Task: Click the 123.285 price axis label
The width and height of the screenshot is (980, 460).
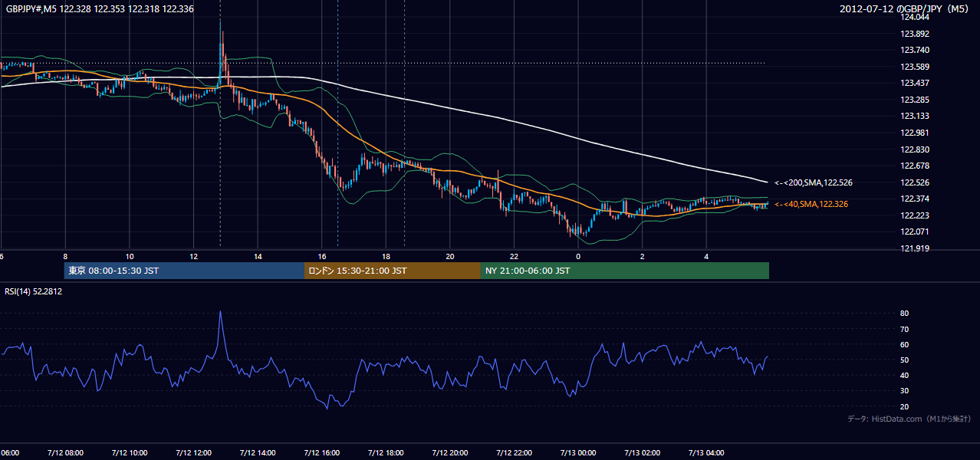Action: coord(915,100)
